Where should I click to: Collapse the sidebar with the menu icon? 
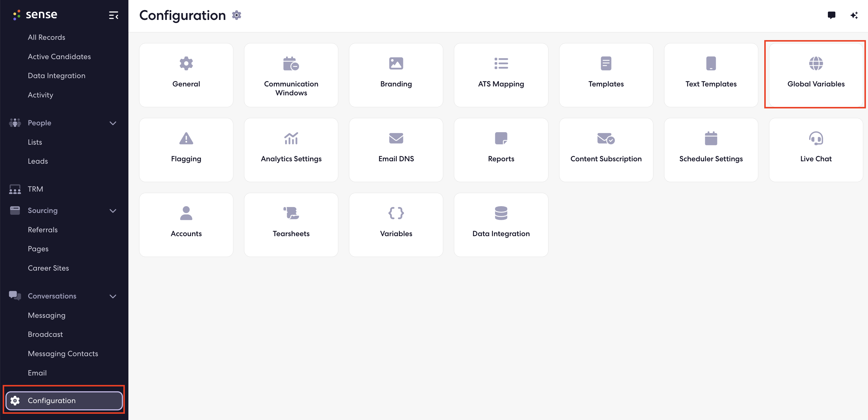tap(114, 15)
